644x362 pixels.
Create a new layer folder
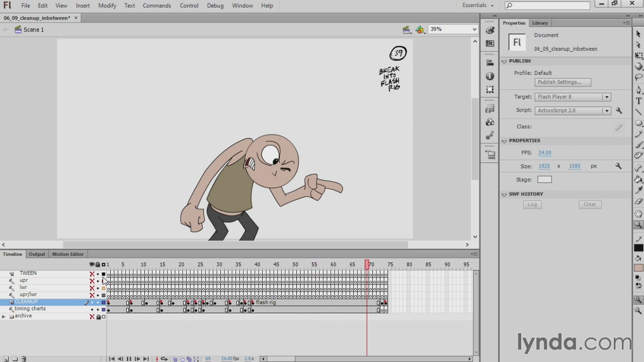[15, 359]
